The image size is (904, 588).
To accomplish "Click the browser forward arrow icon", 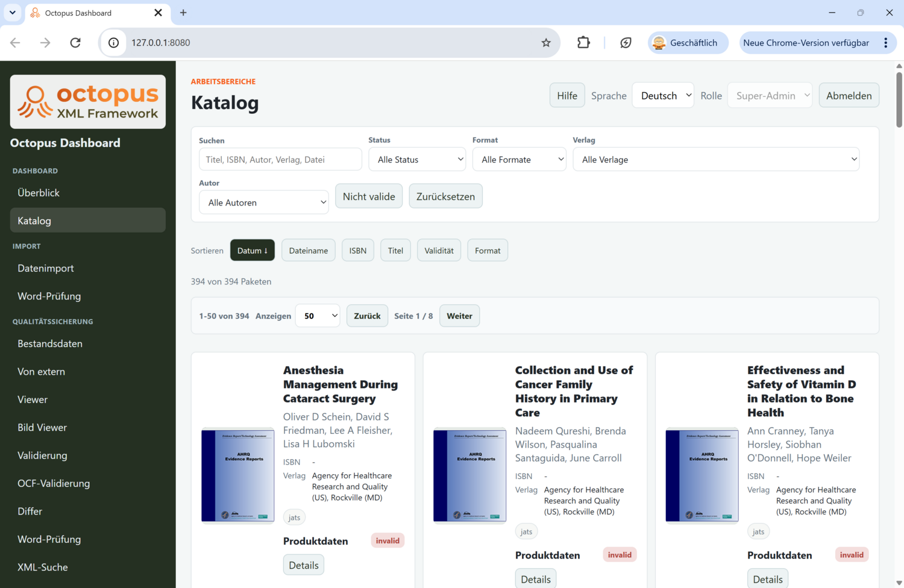I will pyautogui.click(x=45, y=43).
